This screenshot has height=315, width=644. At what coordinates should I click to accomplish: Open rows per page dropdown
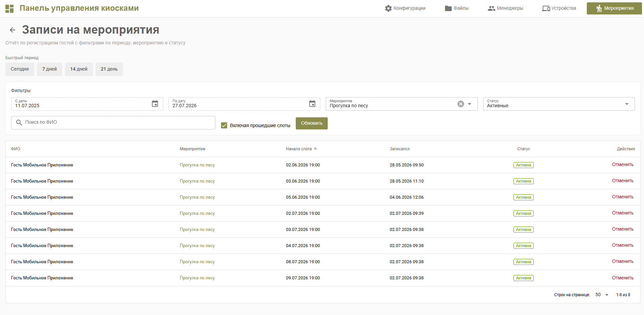[602, 295]
